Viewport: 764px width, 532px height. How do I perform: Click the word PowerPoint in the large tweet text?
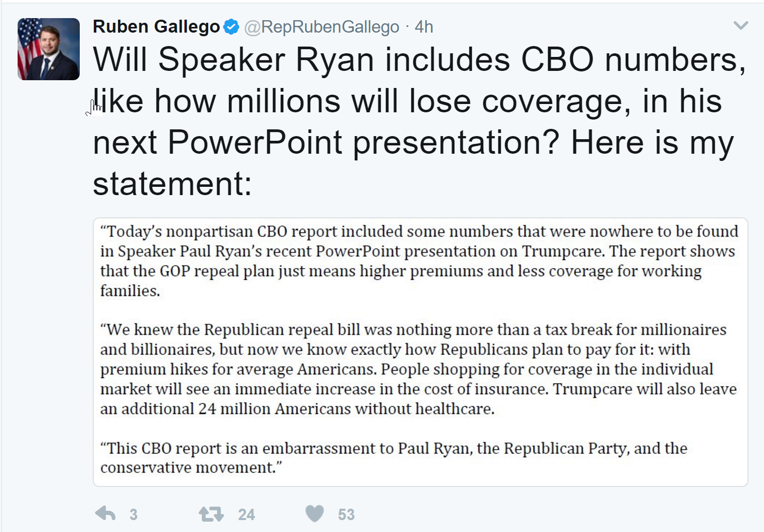point(255,142)
